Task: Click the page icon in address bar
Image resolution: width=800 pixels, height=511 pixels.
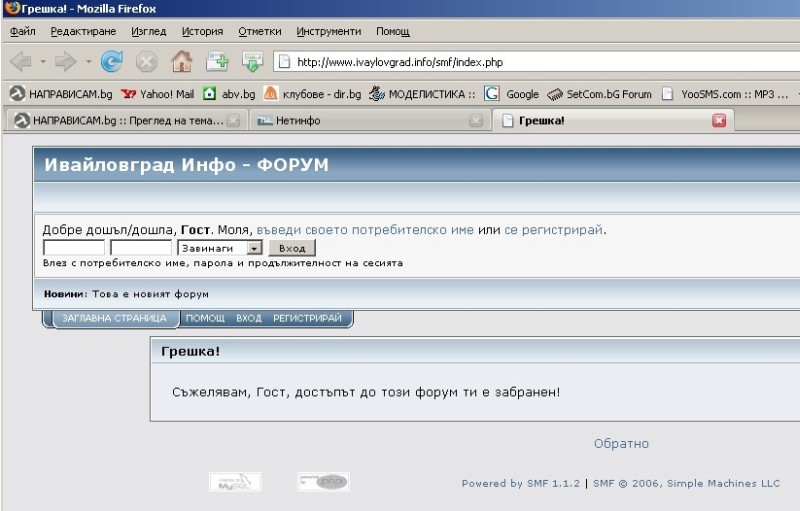Action: coord(285,62)
